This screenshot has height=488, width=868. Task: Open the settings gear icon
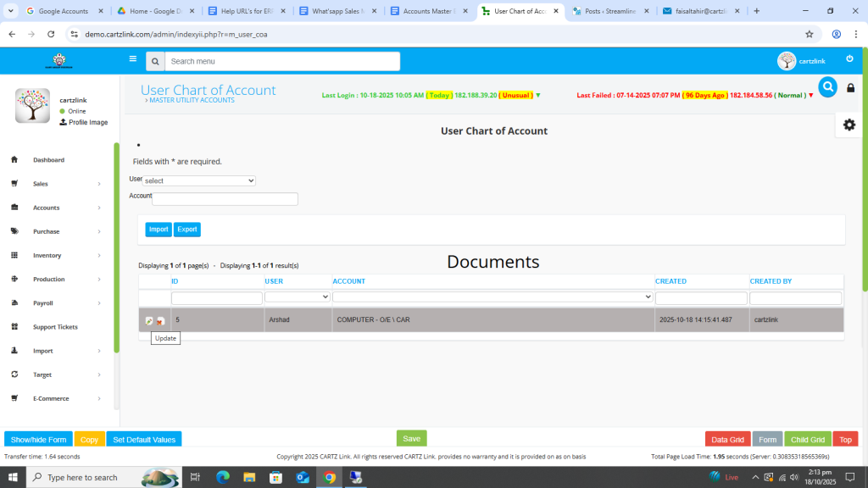(x=849, y=125)
